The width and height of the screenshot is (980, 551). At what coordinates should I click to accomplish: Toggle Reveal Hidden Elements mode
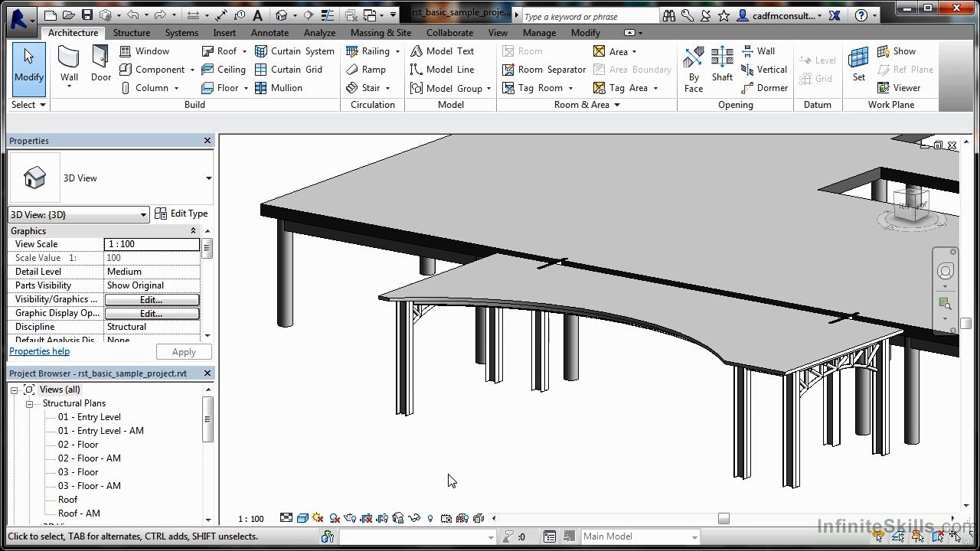(x=430, y=518)
